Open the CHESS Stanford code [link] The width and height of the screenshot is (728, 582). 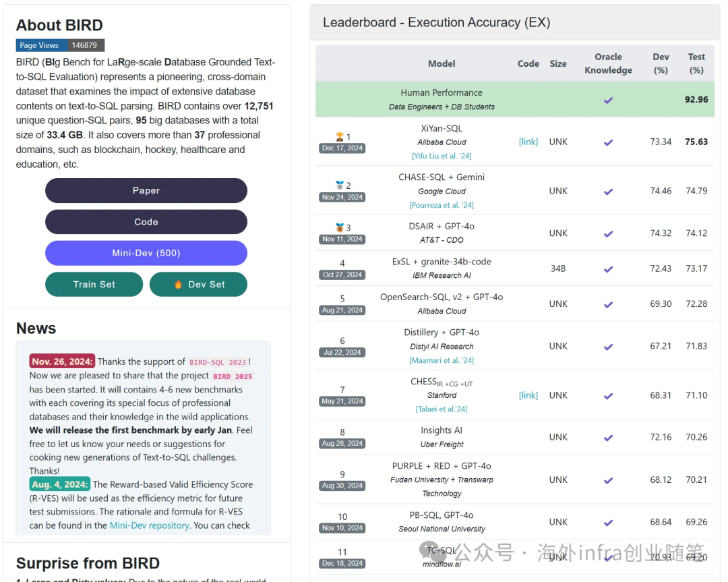528,395
